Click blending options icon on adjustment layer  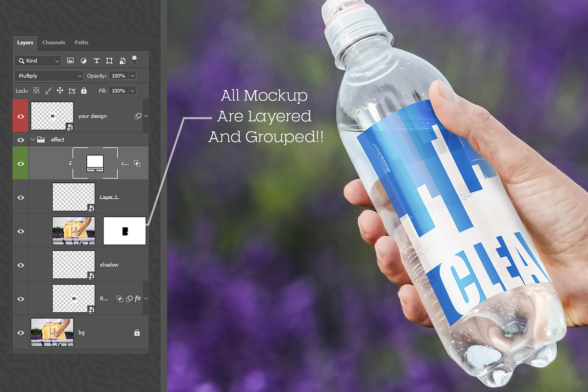point(137,164)
